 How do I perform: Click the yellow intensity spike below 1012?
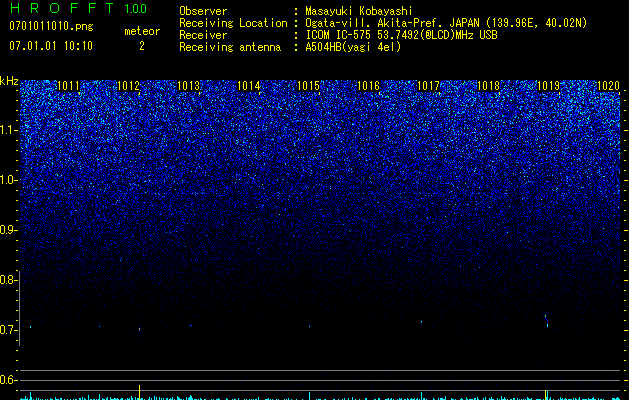click(140, 392)
